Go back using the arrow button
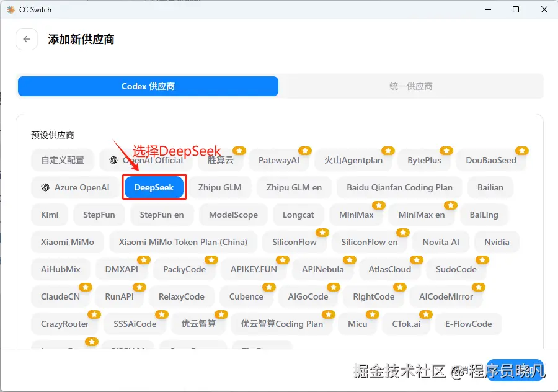This screenshot has width=558, height=392. click(x=27, y=39)
